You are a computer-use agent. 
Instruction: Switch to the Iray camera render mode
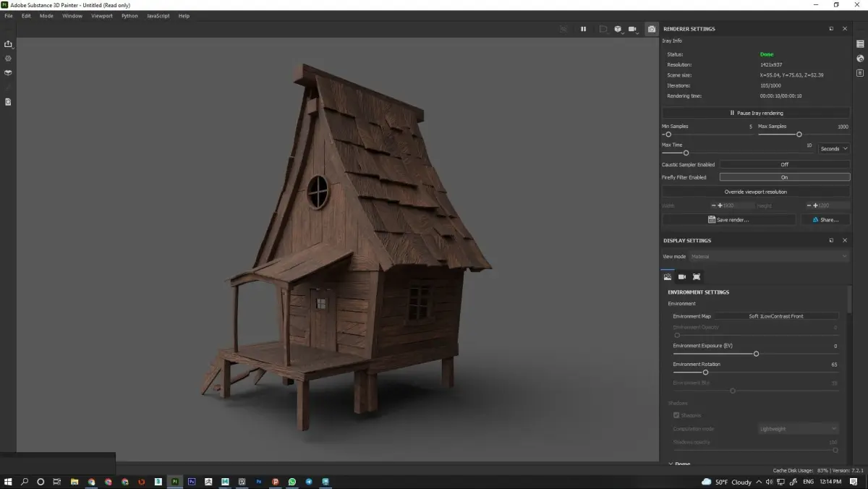[652, 29]
